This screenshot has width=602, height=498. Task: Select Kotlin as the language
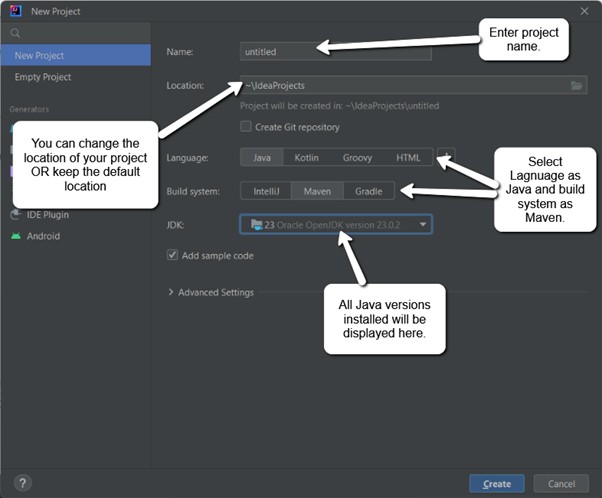[306, 157]
